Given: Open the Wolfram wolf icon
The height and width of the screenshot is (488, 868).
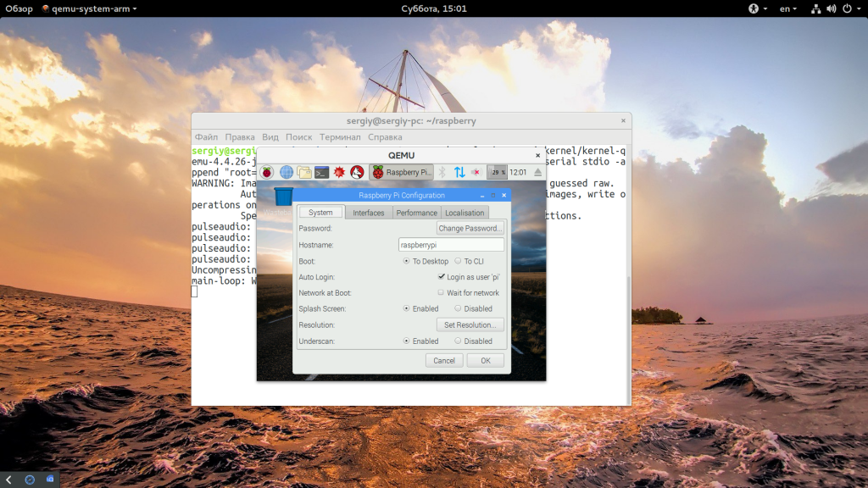Looking at the screenshot, I should (x=358, y=172).
